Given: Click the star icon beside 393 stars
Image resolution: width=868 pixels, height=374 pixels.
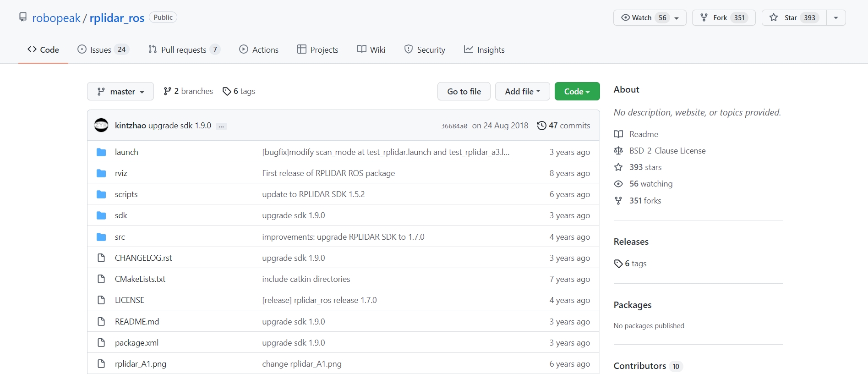Looking at the screenshot, I should pos(618,167).
